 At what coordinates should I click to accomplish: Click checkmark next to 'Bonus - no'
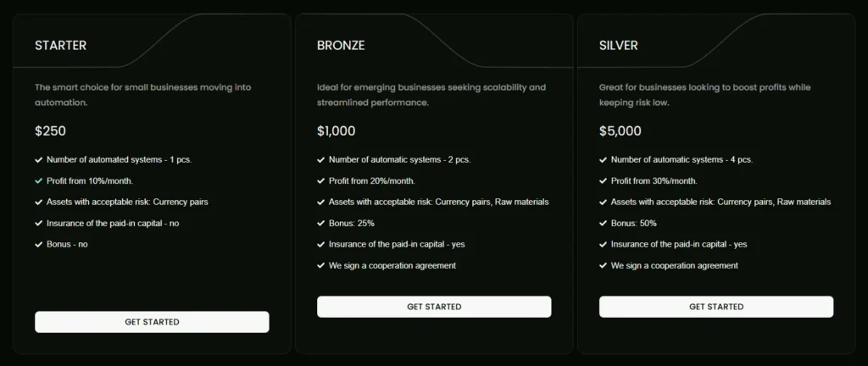(39, 244)
